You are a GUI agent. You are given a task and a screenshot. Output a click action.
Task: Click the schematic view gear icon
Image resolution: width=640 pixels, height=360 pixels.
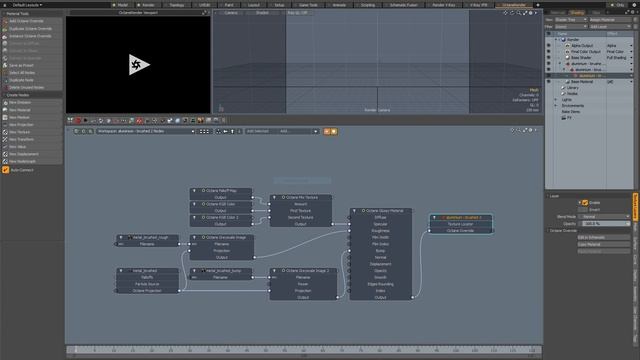531,130
